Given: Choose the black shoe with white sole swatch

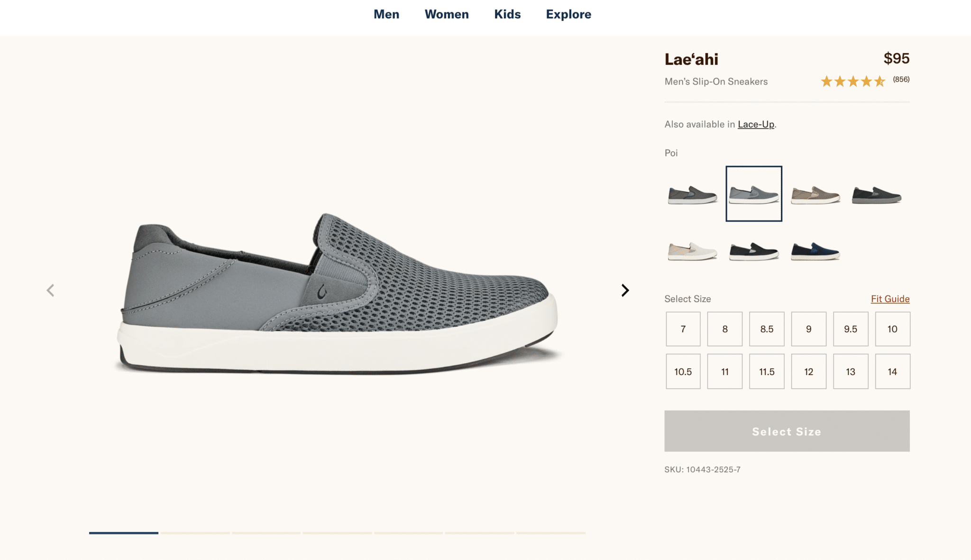Looking at the screenshot, I should (x=754, y=251).
